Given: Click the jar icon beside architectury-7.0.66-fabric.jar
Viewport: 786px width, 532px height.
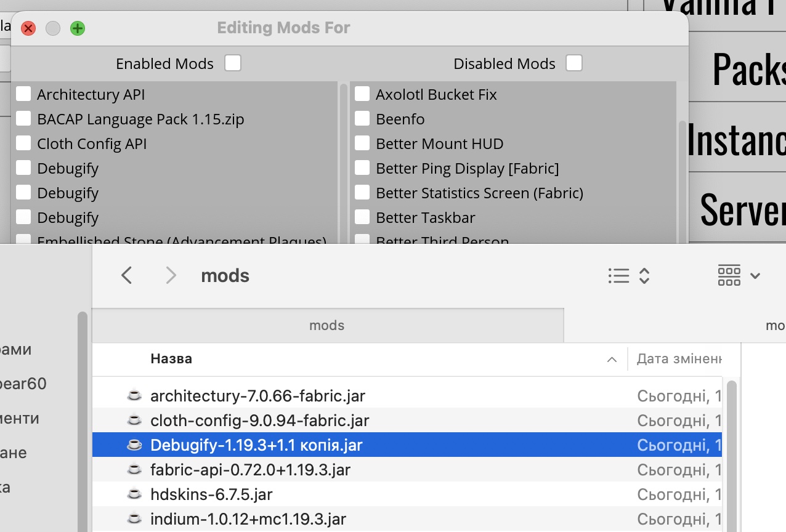Looking at the screenshot, I should pos(134,395).
